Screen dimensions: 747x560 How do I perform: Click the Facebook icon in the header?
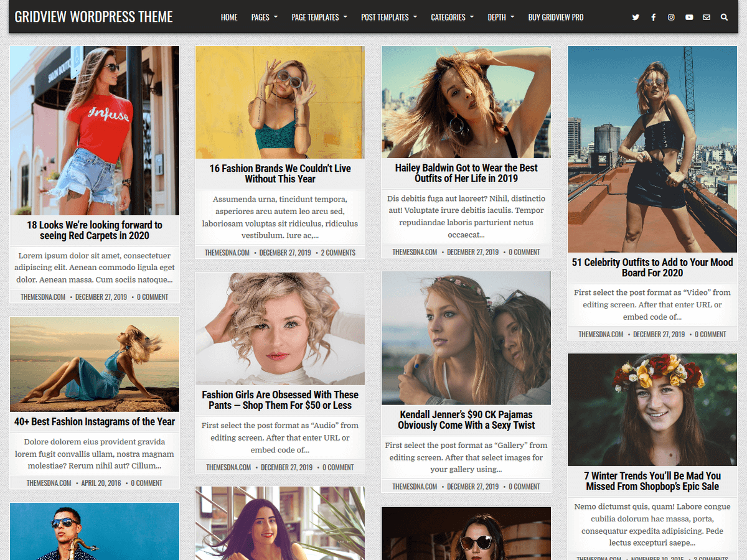(654, 17)
